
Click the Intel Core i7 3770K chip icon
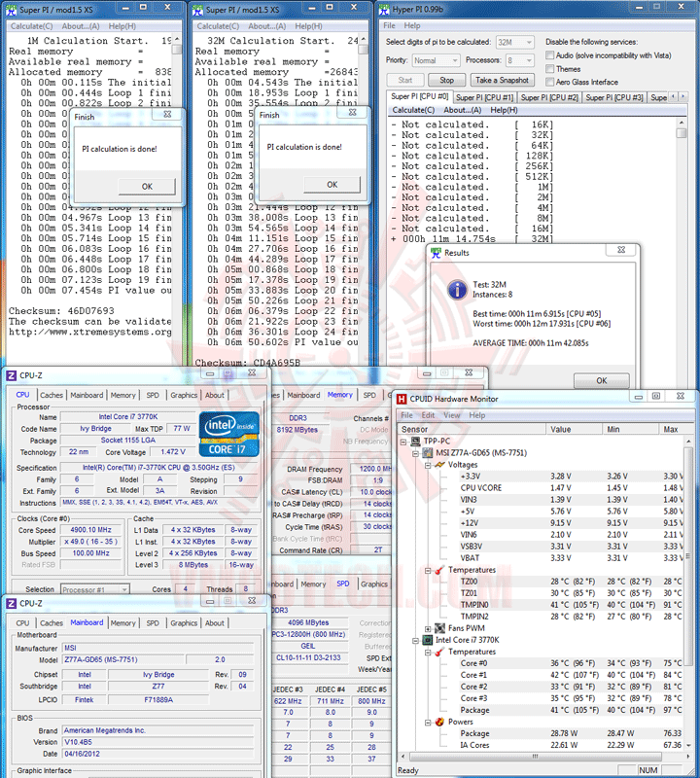pyautogui.click(x=428, y=640)
